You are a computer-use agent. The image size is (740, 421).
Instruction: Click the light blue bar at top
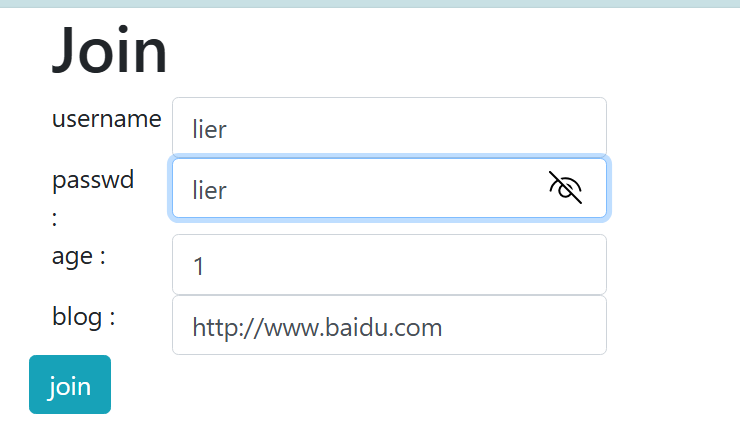click(x=370, y=3)
